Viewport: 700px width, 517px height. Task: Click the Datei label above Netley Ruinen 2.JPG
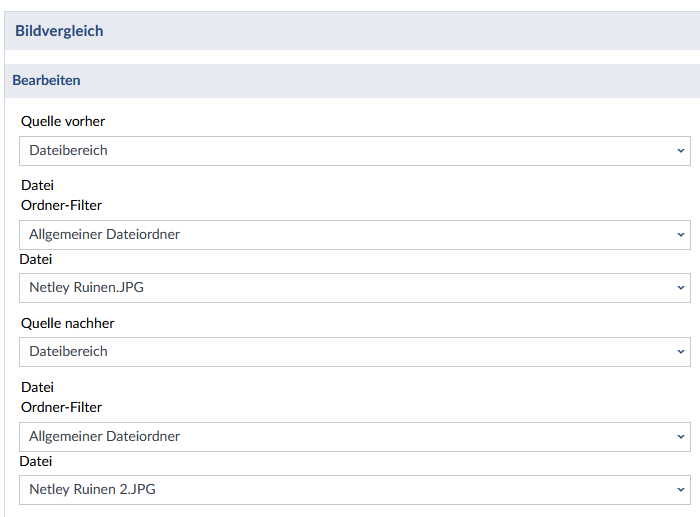[36, 461]
